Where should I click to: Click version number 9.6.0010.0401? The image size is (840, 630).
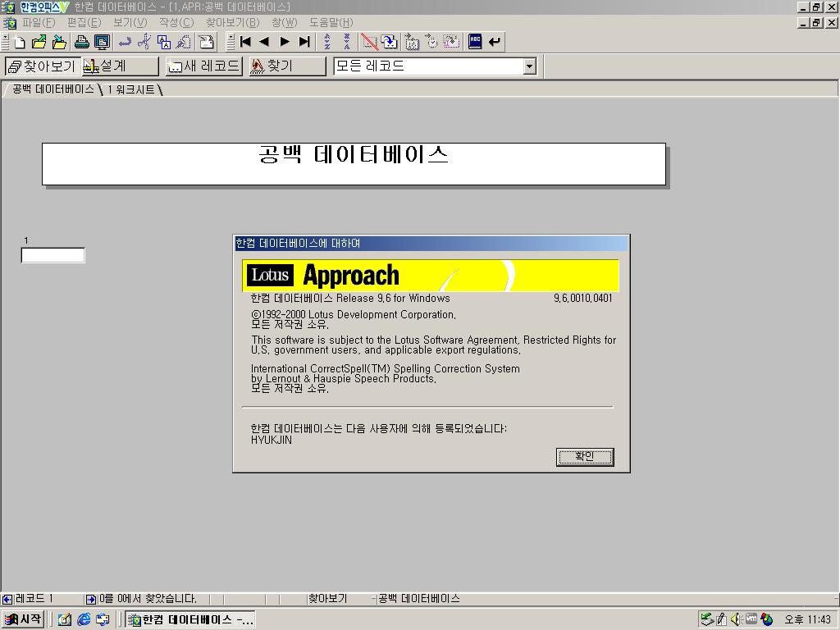[583, 298]
